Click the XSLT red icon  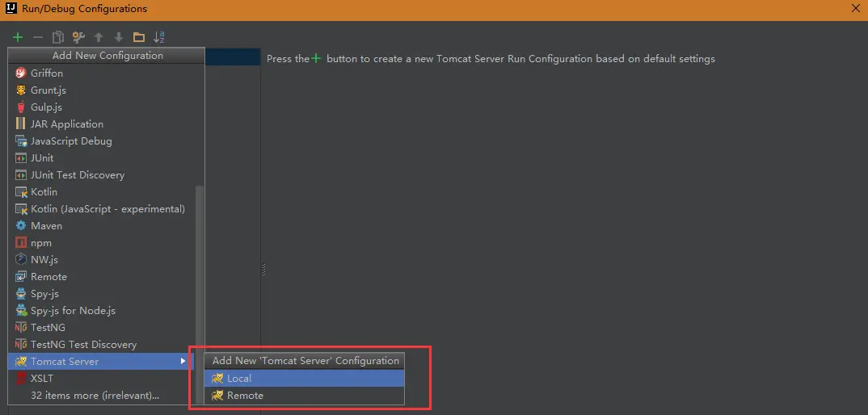pyautogui.click(x=21, y=379)
